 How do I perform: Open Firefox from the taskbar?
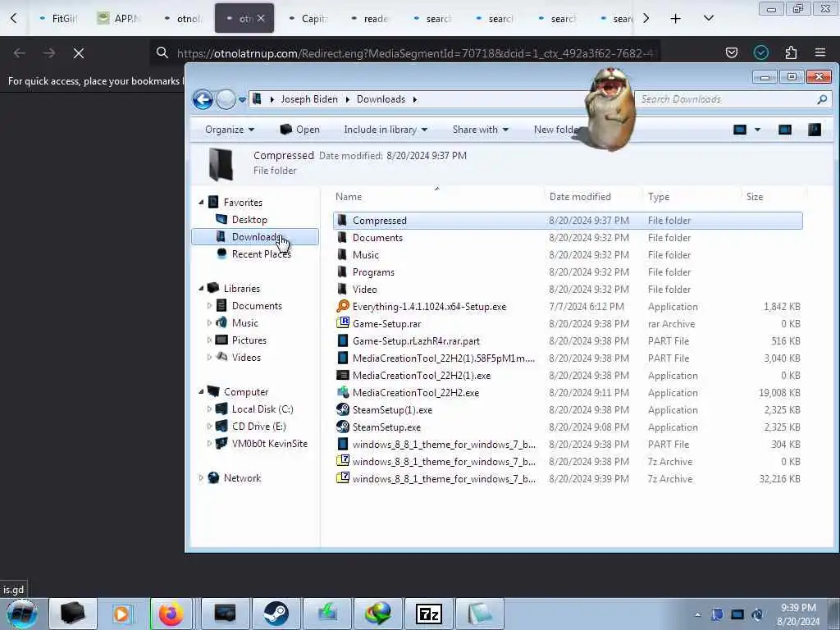pyautogui.click(x=171, y=614)
